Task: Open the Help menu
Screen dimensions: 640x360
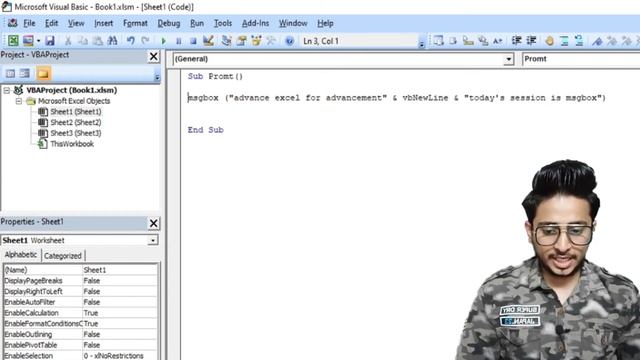Action: 325,23
